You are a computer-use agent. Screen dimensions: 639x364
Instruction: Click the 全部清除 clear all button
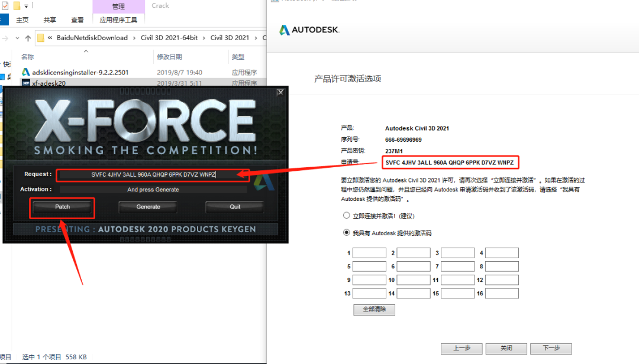click(x=374, y=310)
